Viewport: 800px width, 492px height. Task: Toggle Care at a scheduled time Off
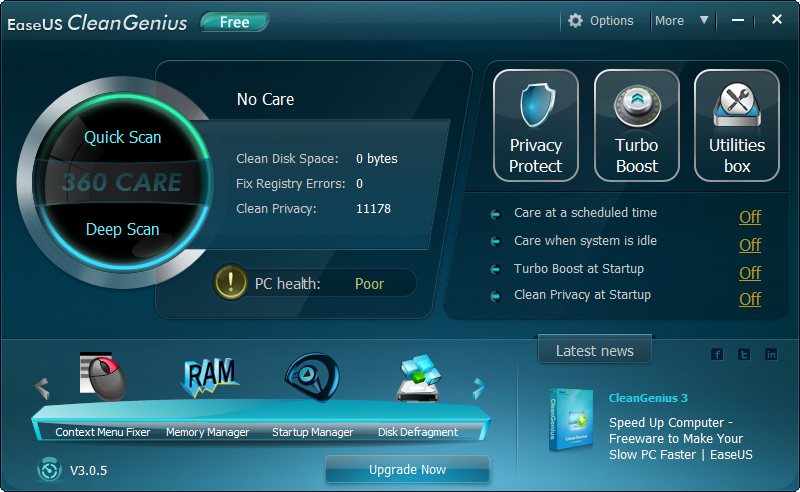click(750, 217)
